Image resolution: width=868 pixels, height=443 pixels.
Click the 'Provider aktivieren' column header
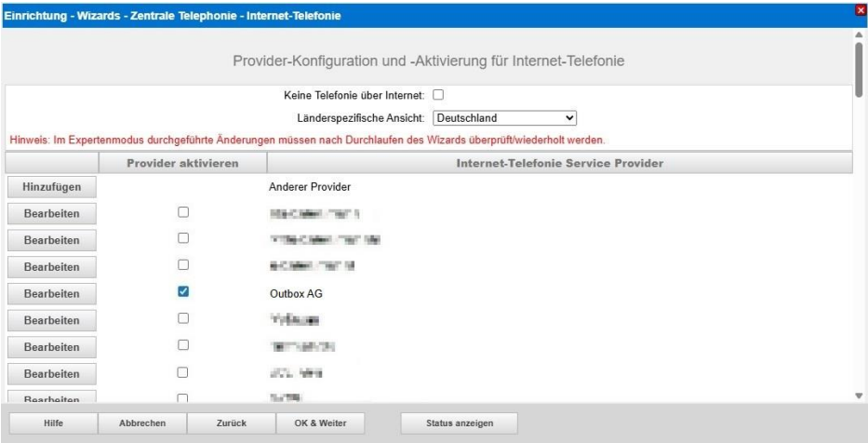point(183,163)
